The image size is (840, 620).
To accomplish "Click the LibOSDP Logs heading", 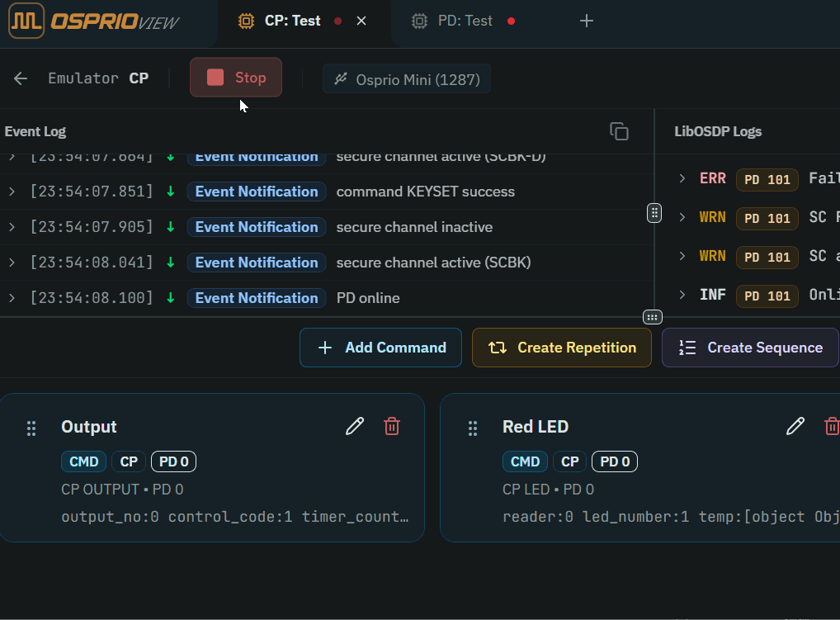I will coord(718,131).
